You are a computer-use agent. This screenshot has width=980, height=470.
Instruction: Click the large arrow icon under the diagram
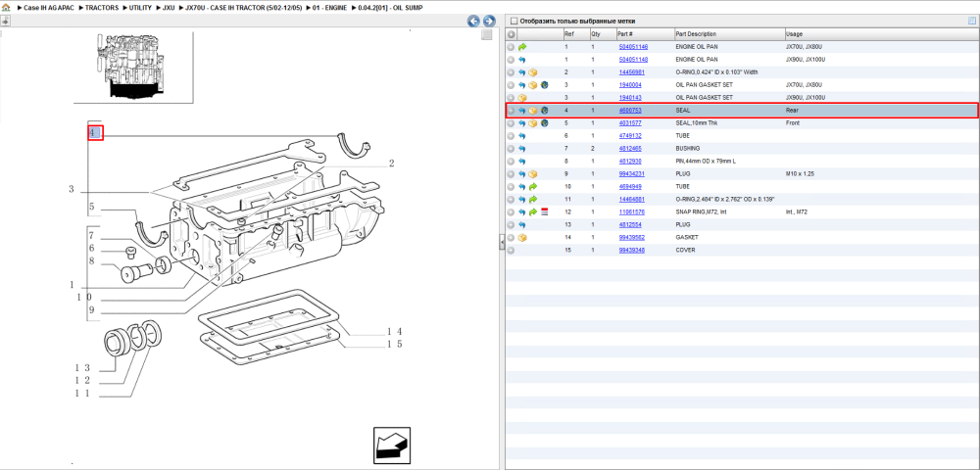click(392, 446)
